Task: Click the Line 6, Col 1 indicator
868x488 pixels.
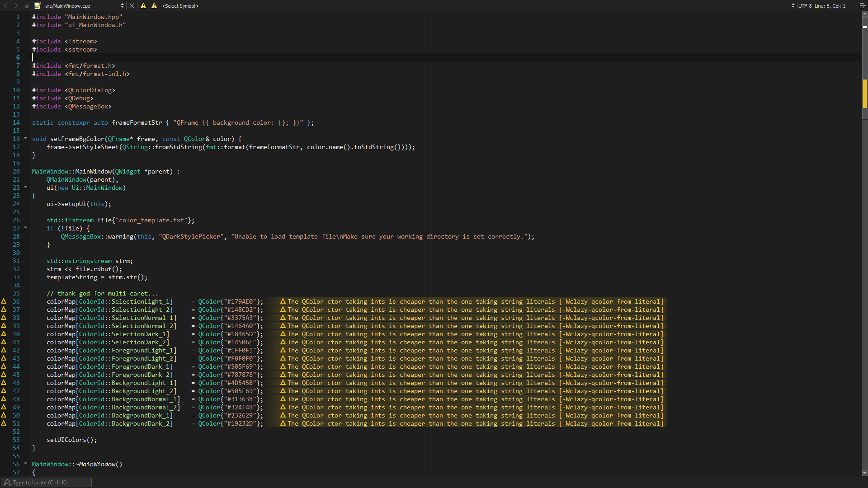Action: tap(830, 6)
